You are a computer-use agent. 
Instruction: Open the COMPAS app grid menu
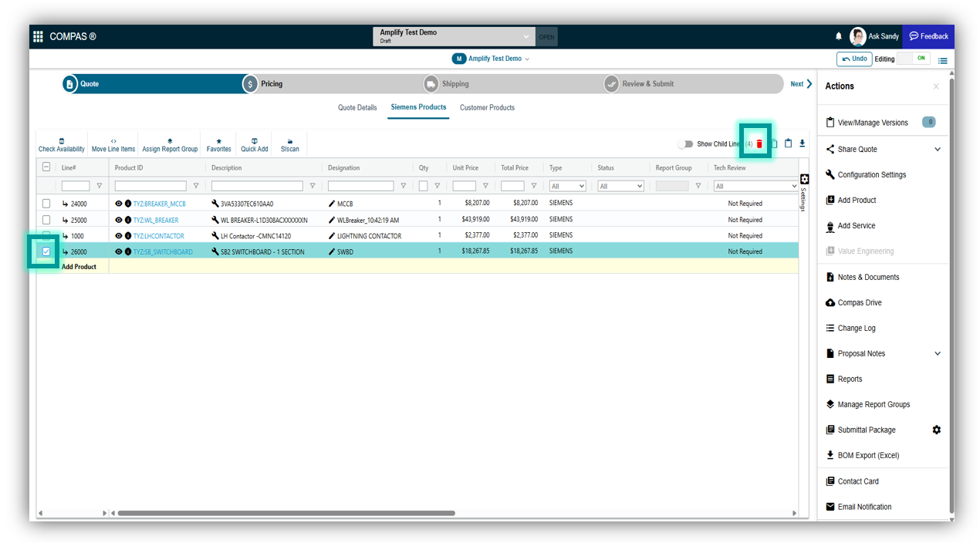38,36
